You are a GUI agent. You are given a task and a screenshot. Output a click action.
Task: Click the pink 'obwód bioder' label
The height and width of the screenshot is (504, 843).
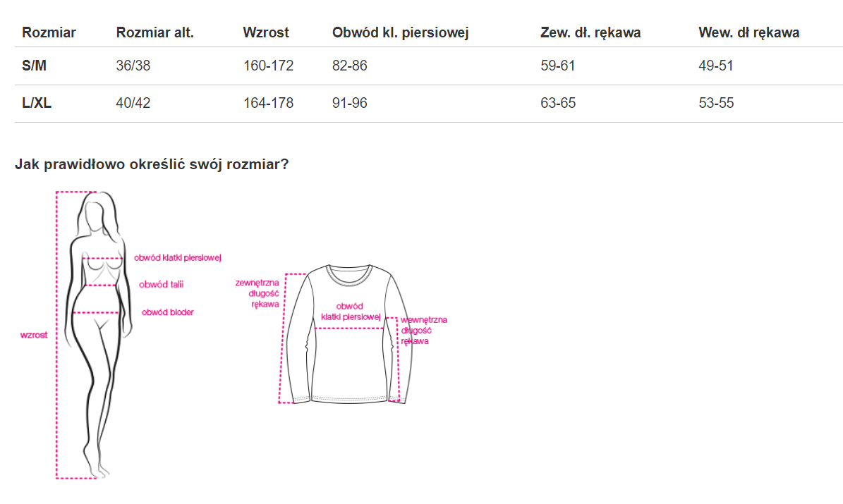(x=167, y=312)
